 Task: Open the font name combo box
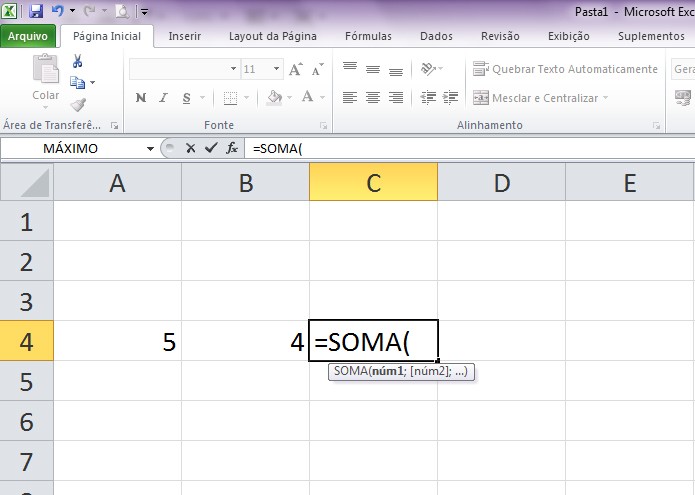point(184,69)
